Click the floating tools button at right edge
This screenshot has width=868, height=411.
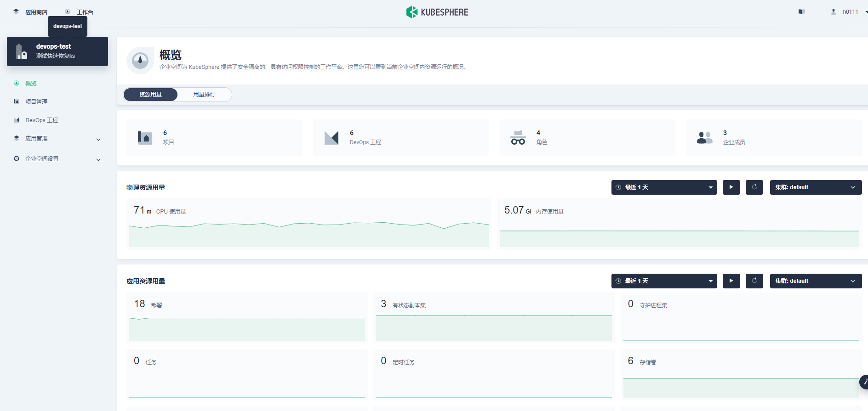click(864, 382)
